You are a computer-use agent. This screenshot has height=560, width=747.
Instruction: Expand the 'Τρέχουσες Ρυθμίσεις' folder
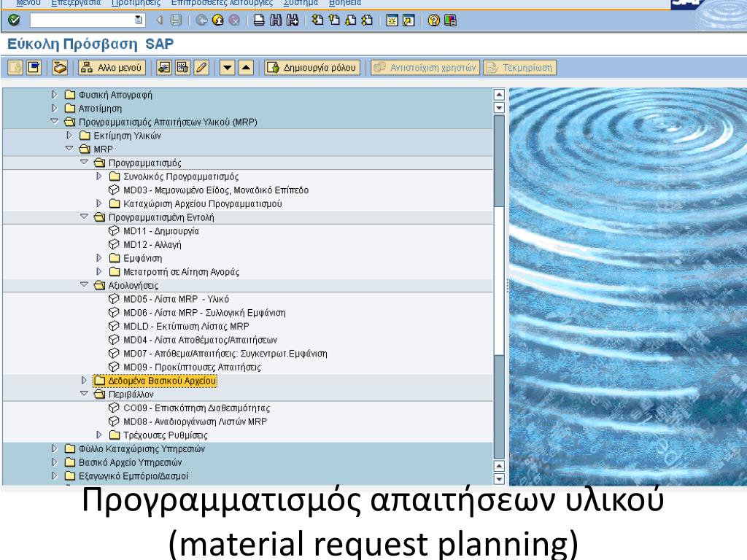[98, 435]
